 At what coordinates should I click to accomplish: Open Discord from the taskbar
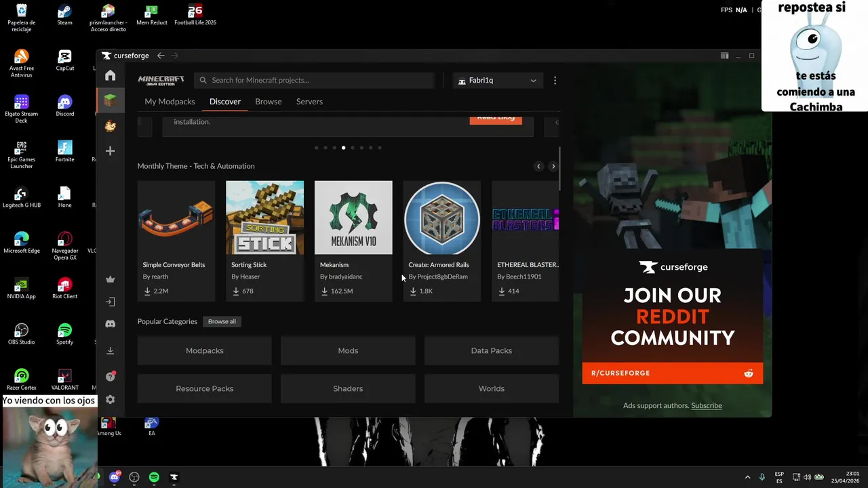[x=115, y=477]
